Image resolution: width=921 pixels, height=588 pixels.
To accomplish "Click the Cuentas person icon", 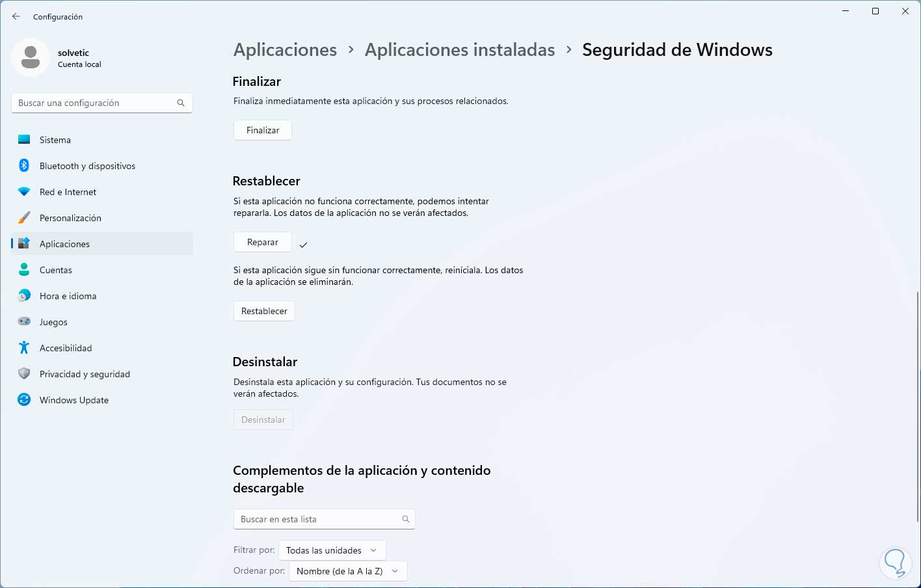I will 24,270.
